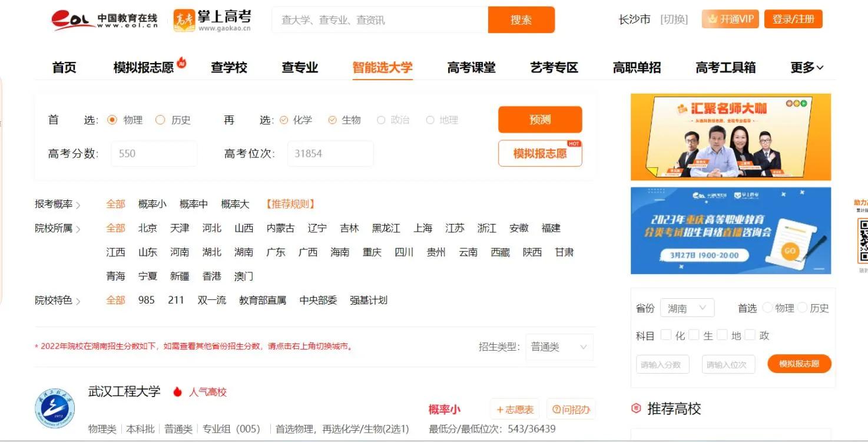Select 历史 in the sidebar 首选 options

coord(806,308)
